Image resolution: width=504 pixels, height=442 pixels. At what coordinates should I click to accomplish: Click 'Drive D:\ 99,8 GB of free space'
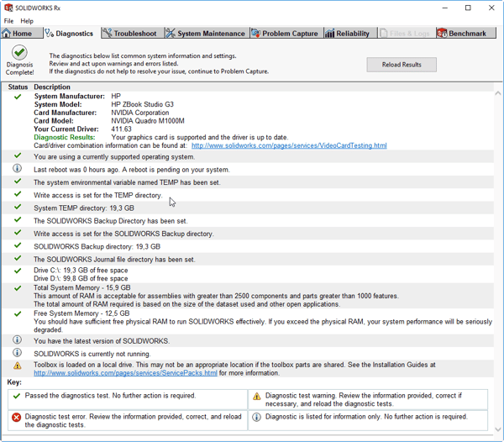click(x=81, y=279)
